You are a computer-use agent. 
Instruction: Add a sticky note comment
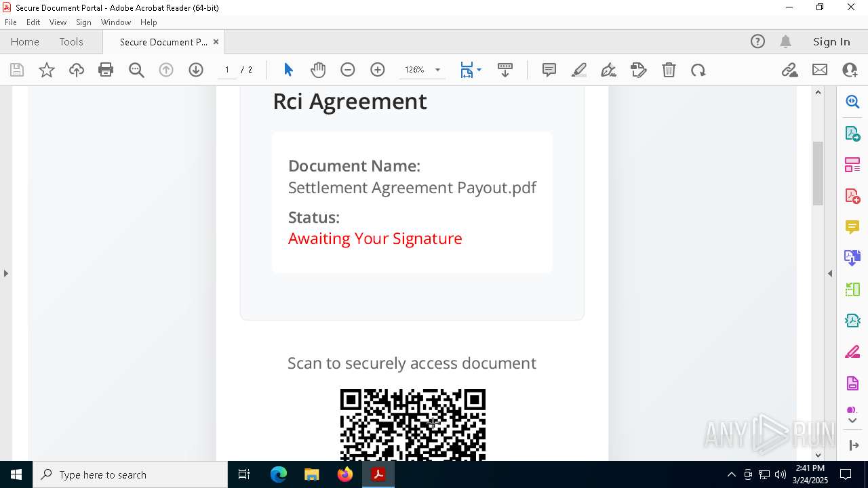pos(549,70)
